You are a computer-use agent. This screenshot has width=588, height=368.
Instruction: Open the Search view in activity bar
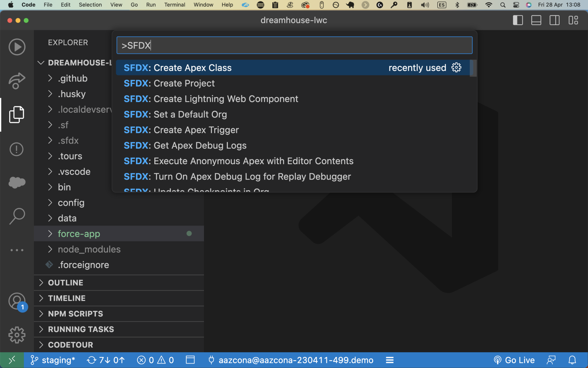[x=17, y=216]
